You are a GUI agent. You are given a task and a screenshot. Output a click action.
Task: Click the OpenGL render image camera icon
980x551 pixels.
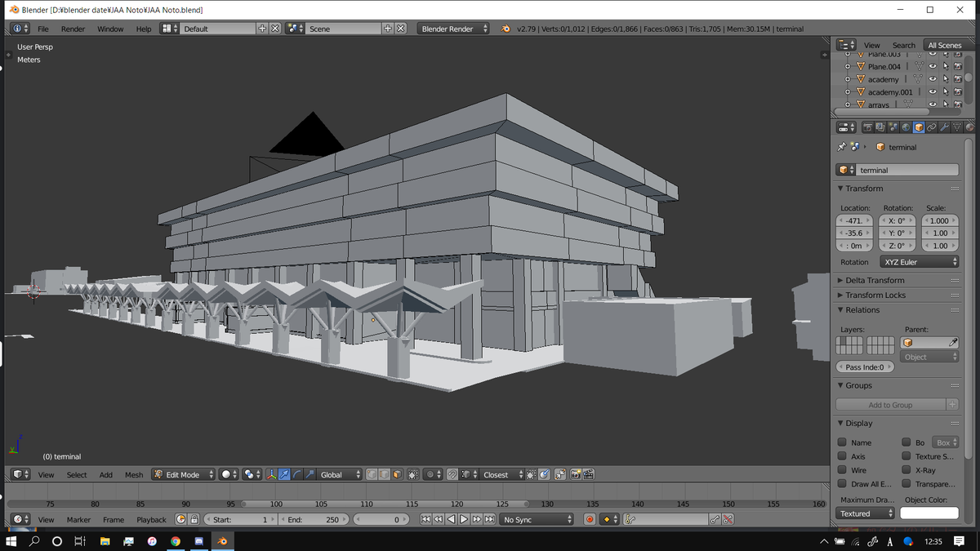point(575,474)
